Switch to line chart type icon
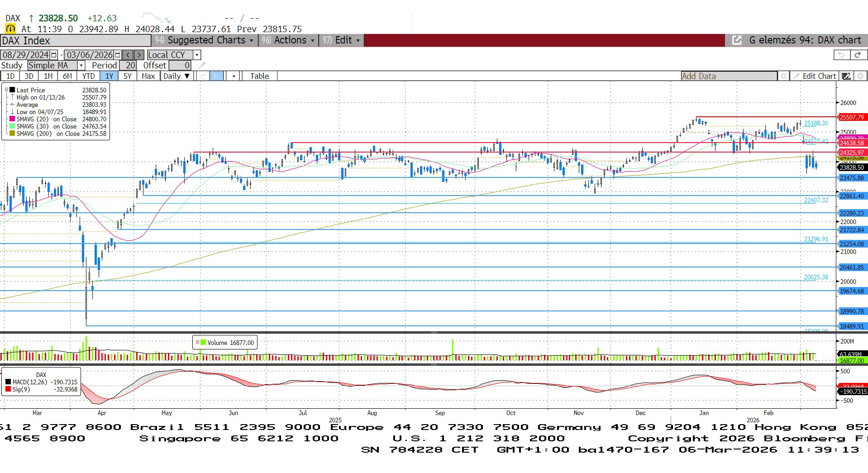The image size is (868, 473). 203,76
